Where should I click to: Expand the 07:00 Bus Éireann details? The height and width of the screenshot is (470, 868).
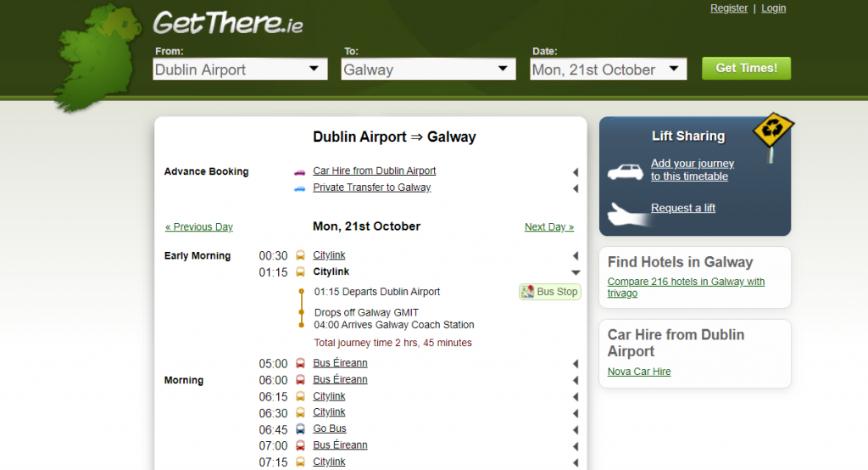(576, 446)
